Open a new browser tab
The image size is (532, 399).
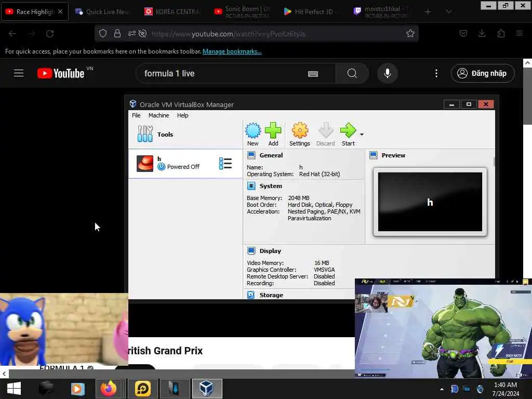tap(428, 12)
